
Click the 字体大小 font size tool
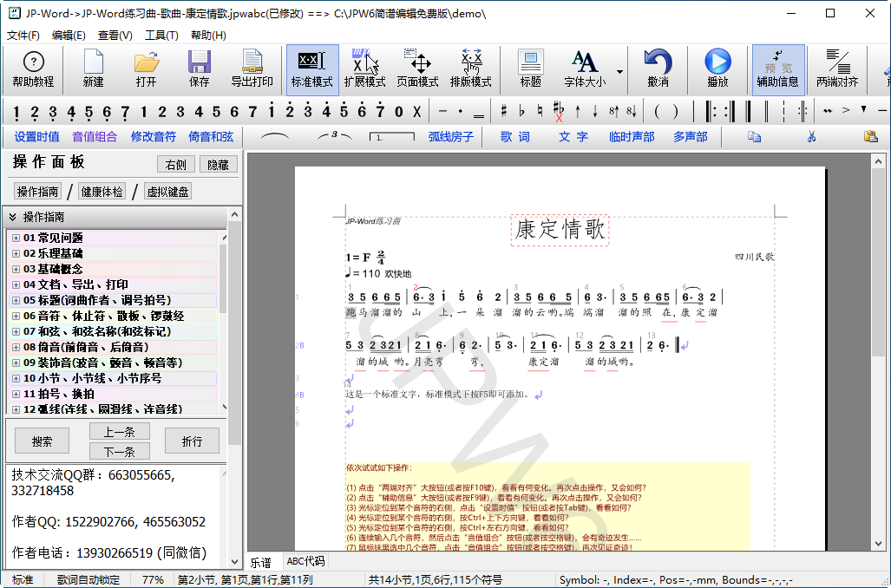(585, 69)
